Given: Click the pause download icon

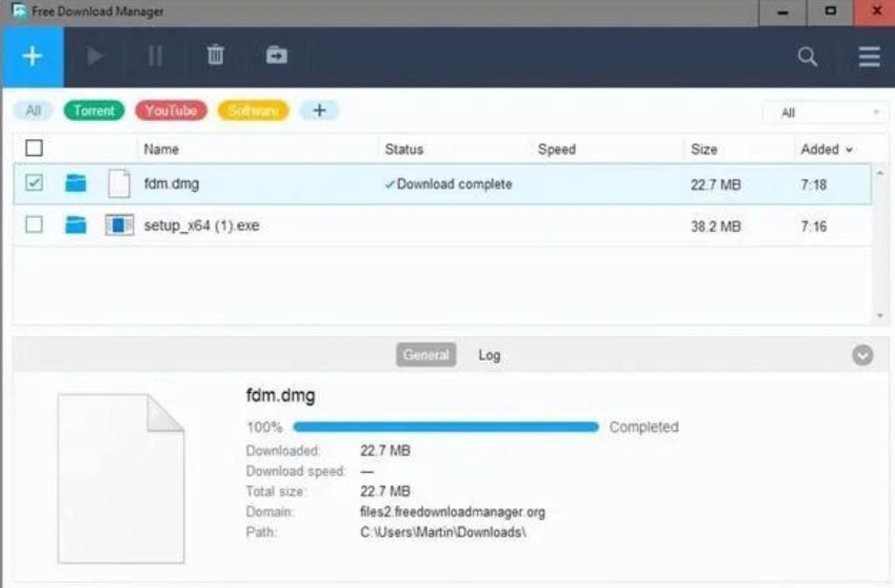Looking at the screenshot, I should pos(154,56).
